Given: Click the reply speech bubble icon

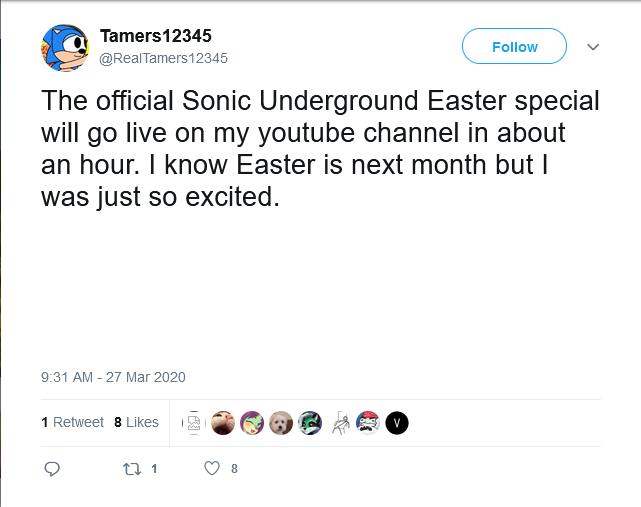Looking at the screenshot, I should click(x=53, y=468).
